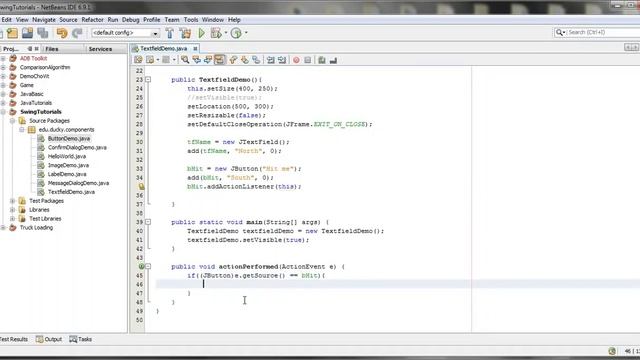The image size is (640, 360).
Task: Start macro recording with red circle icon
Action: [x=296, y=60]
